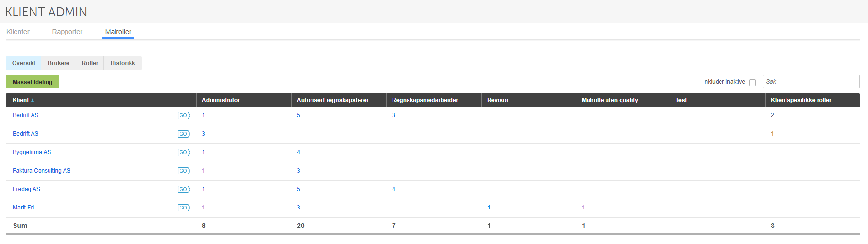
Task: Click Byggefirma AS Administrator count 1
Action: [203, 152]
